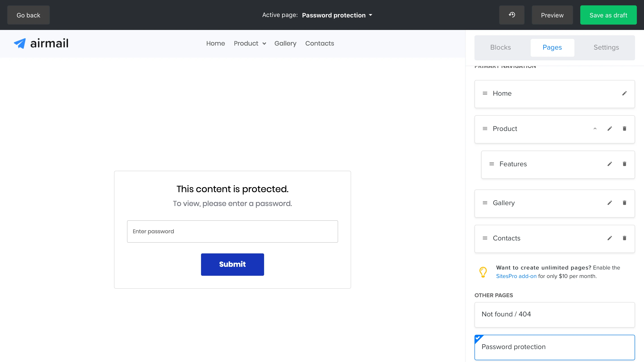Grab the drag handle for Gallery
Image resolution: width=644 pixels, height=362 pixels.
485,203
